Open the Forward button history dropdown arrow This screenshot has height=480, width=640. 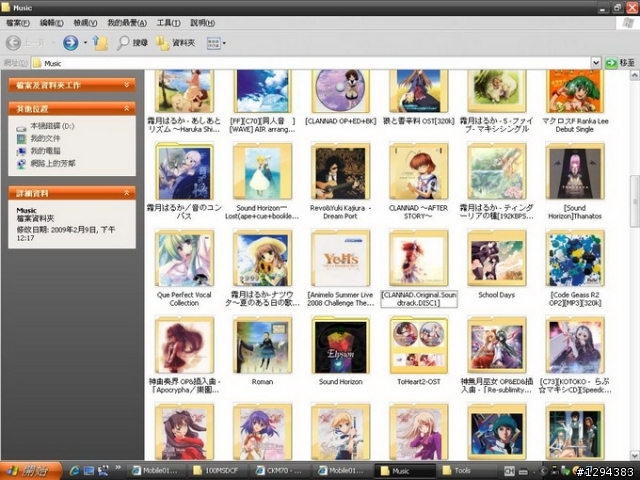[x=85, y=42]
